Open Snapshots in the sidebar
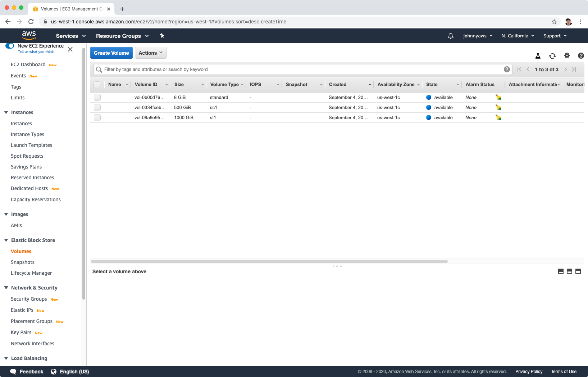Image resolution: width=588 pixels, height=377 pixels. pyautogui.click(x=23, y=262)
